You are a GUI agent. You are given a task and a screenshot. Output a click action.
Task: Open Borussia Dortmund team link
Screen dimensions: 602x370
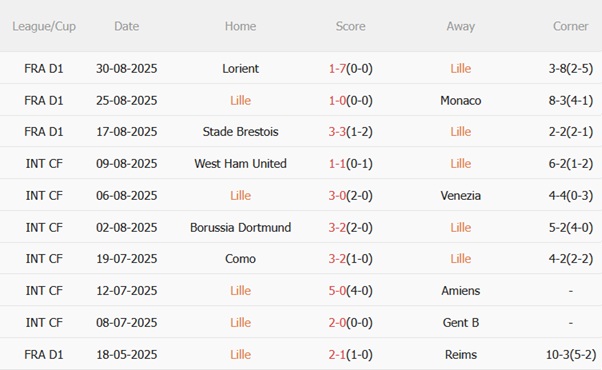[x=240, y=227]
